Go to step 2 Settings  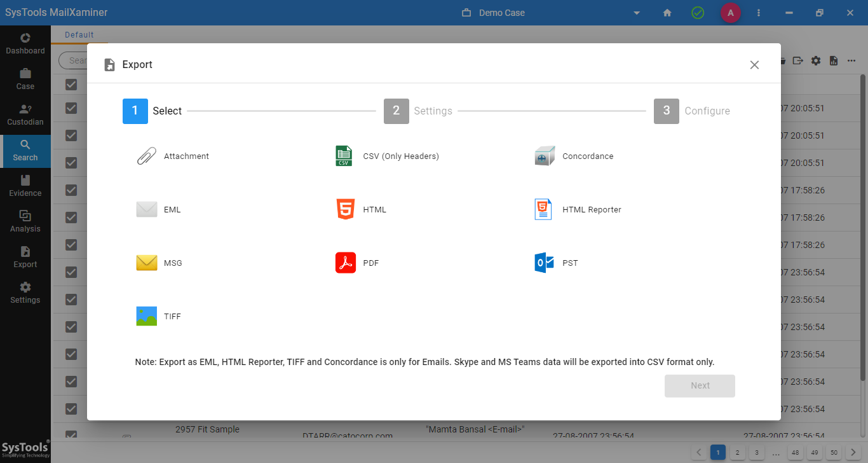tap(418, 111)
